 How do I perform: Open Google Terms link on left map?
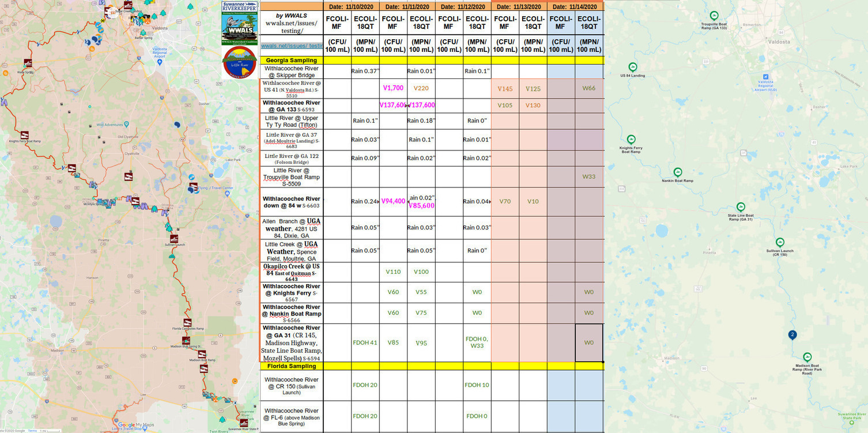coord(32,430)
